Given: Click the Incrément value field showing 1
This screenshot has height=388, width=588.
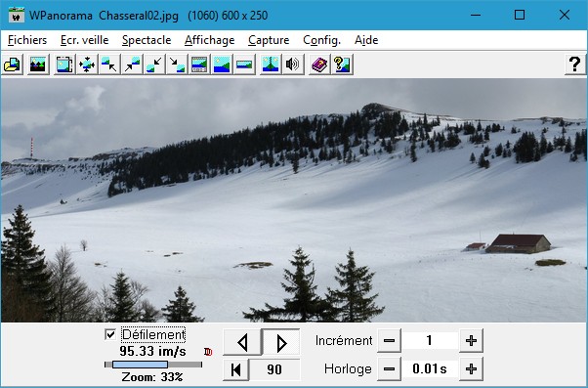Looking at the screenshot, I should 430,341.
